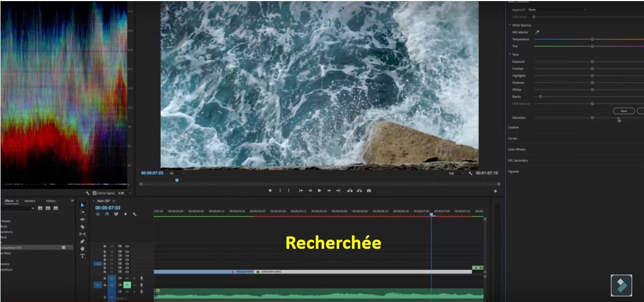
Task: Select the Type tool
Action: 83,256
